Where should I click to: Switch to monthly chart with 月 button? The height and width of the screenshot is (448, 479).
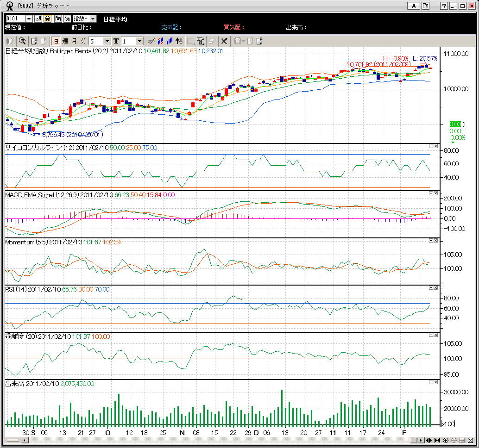pyautogui.click(x=74, y=41)
